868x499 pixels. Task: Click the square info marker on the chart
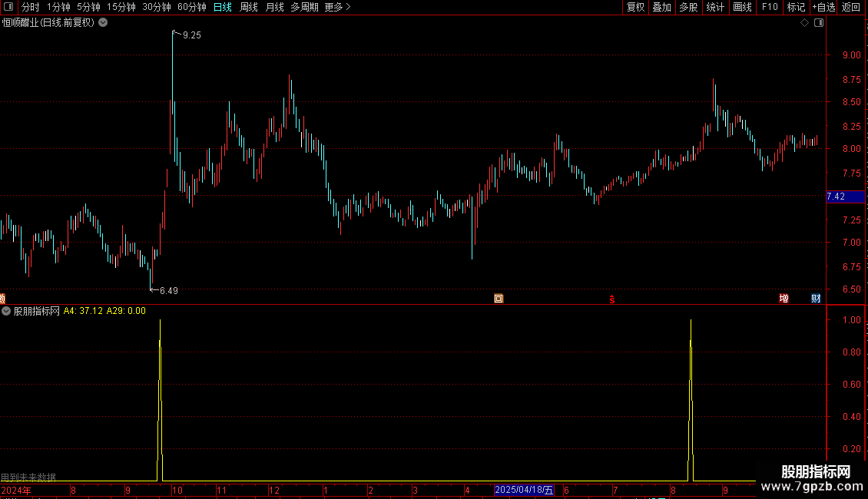pyautogui.click(x=499, y=299)
